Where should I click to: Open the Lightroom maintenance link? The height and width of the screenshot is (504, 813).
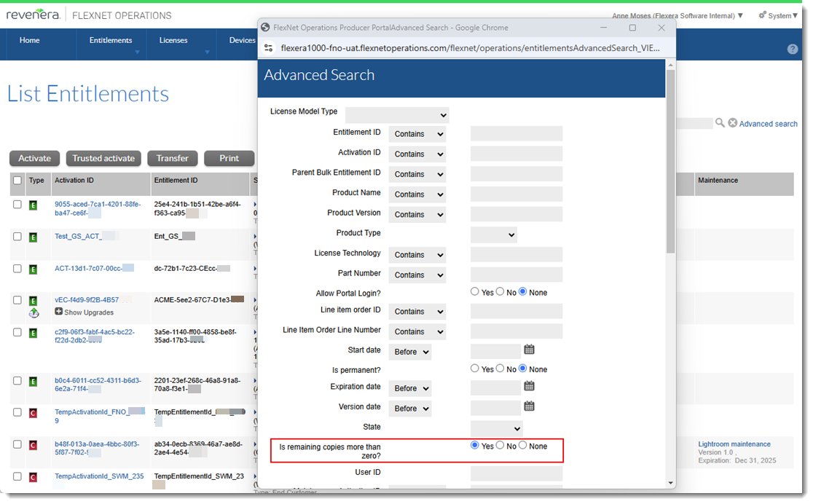tap(734, 444)
